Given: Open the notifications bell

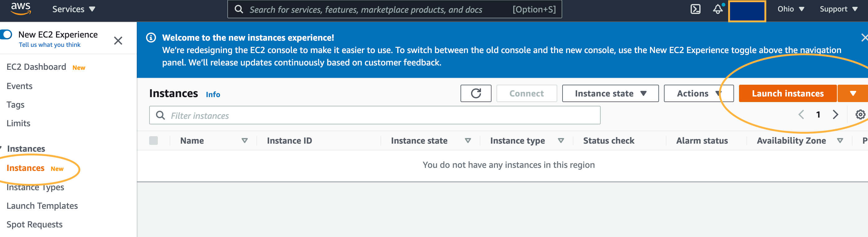Looking at the screenshot, I should pyautogui.click(x=718, y=9).
